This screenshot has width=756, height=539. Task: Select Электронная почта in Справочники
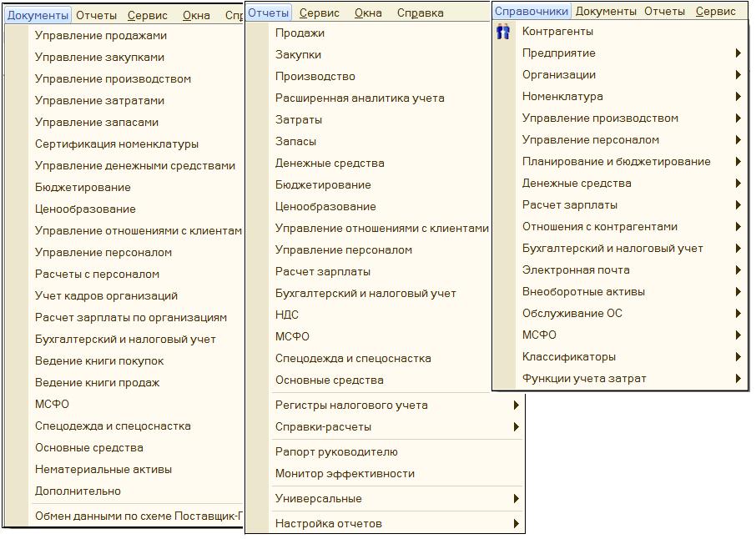576,270
